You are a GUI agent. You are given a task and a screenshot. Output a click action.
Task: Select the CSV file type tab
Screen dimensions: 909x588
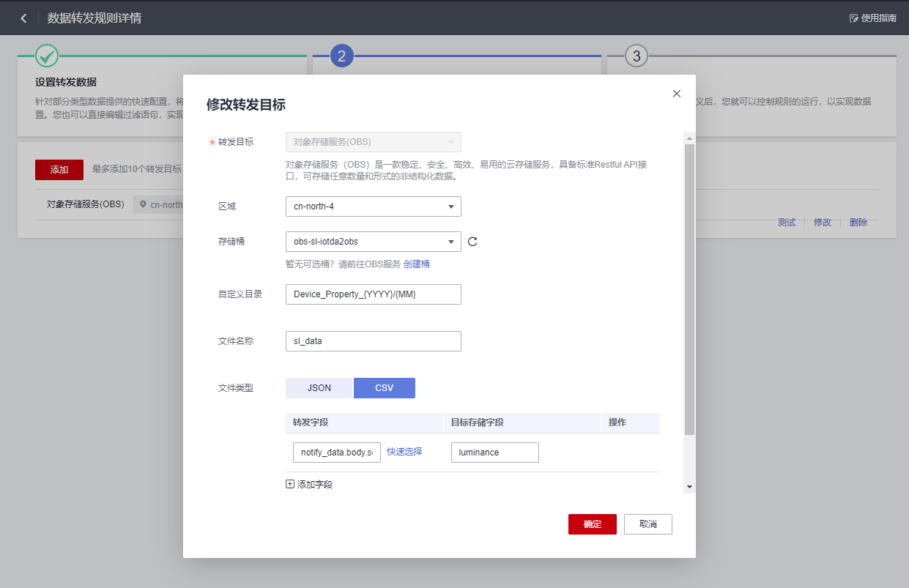384,387
